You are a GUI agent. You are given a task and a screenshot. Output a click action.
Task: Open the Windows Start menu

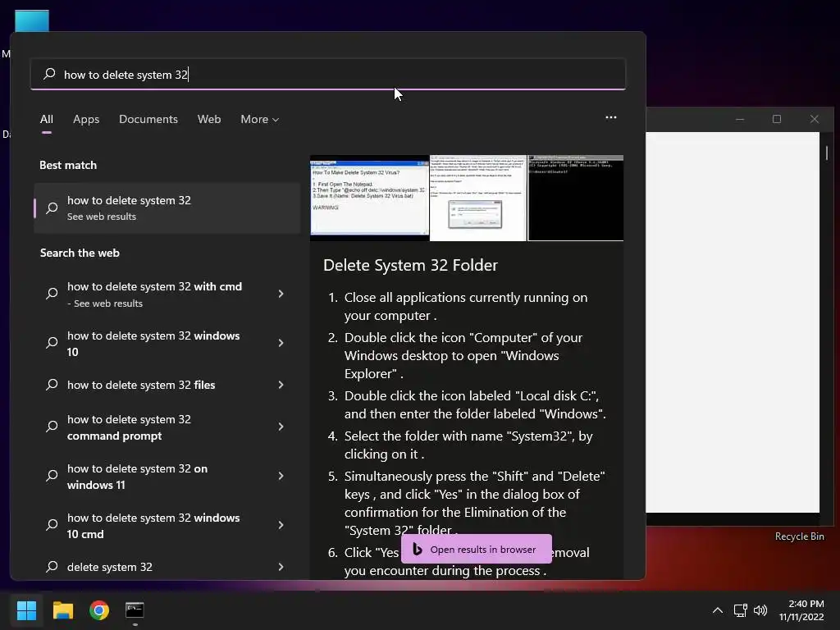point(26,609)
